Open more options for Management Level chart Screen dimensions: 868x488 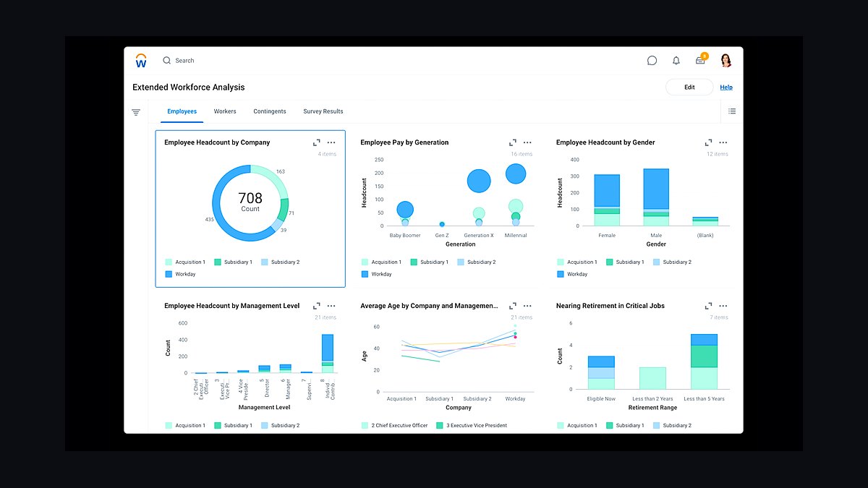coord(331,306)
